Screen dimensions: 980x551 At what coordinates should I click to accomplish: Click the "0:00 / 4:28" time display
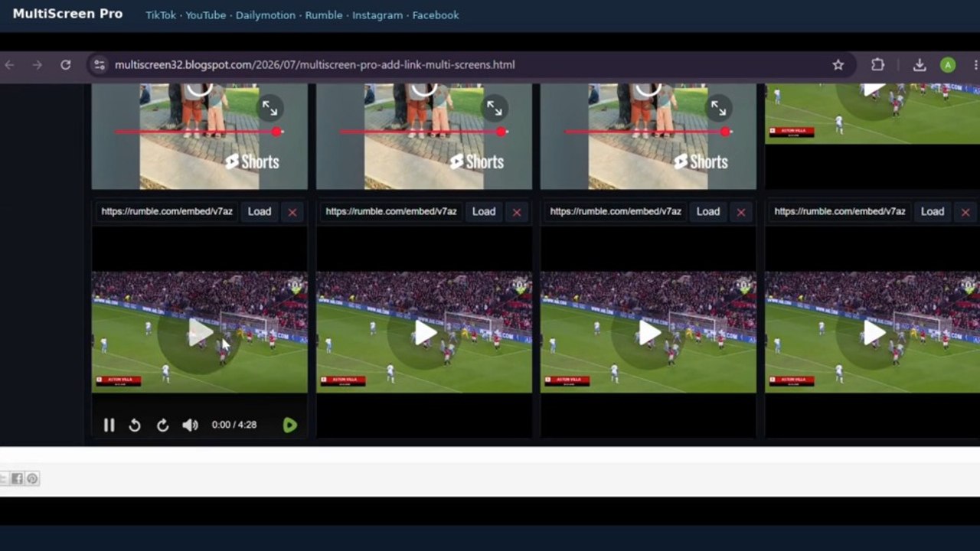click(234, 425)
